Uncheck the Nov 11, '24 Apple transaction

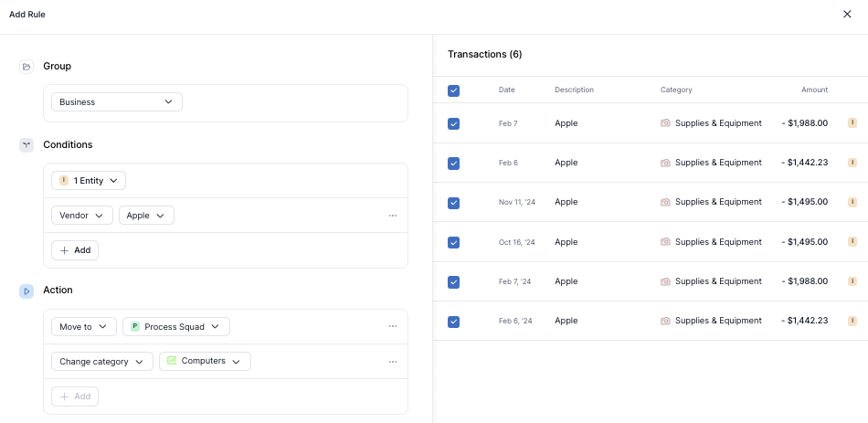454,203
